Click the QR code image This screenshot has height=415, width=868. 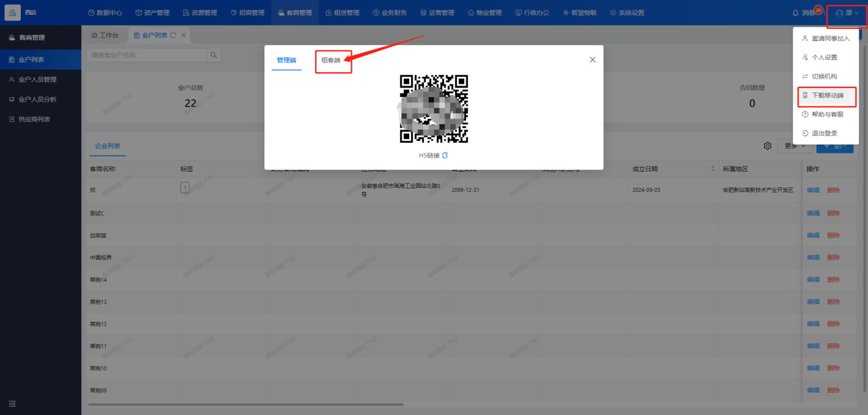click(x=434, y=109)
